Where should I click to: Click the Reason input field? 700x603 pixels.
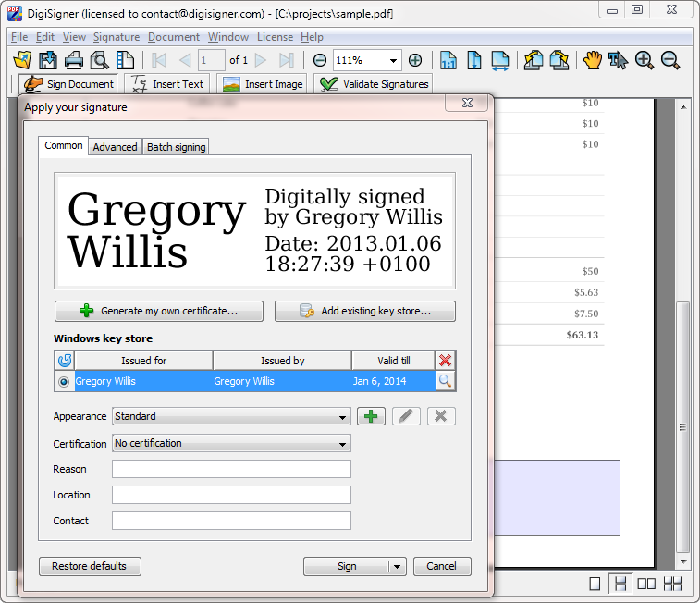point(231,469)
